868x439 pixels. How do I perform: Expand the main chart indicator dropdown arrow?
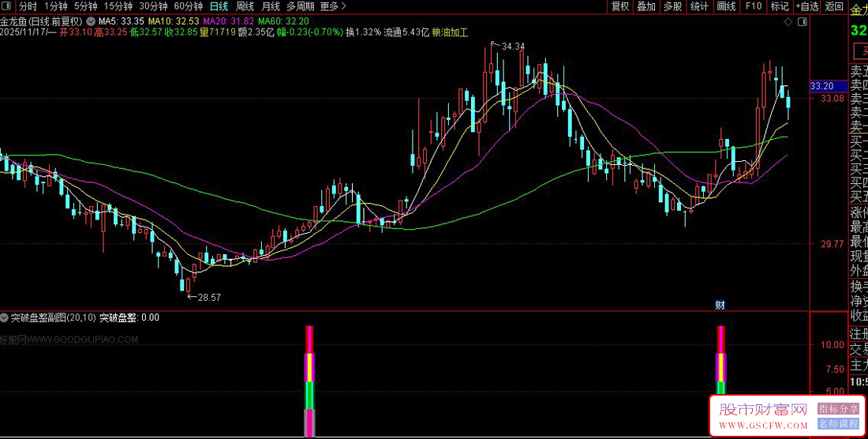[x=90, y=21]
